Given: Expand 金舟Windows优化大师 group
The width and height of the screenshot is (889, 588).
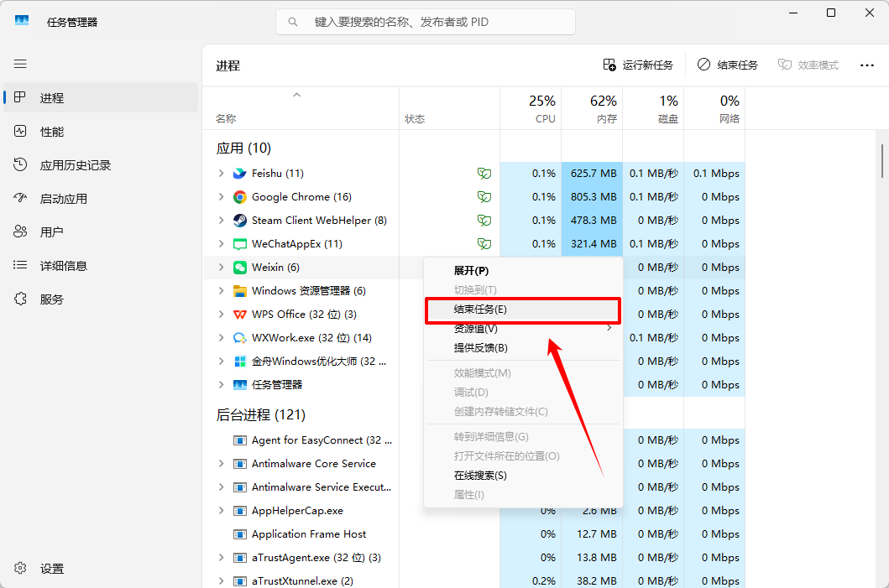Looking at the screenshot, I should point(221,362).
